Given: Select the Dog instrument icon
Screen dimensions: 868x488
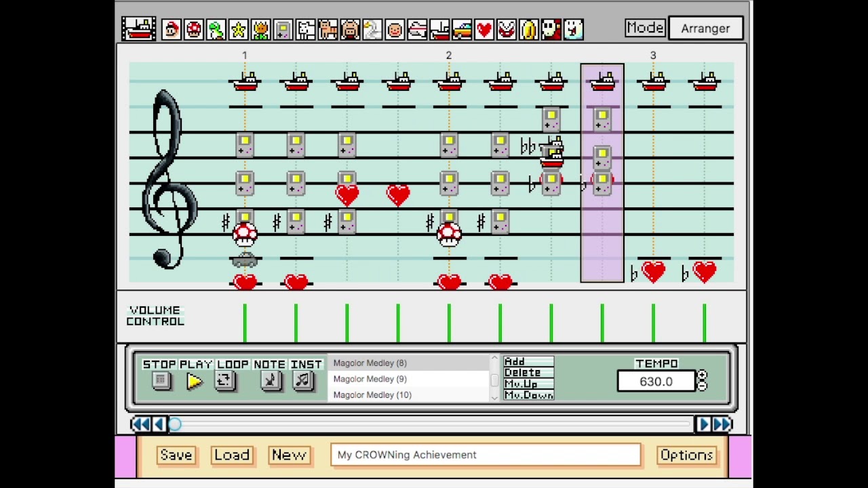Looking at the screenshot, I should (306, 29).
